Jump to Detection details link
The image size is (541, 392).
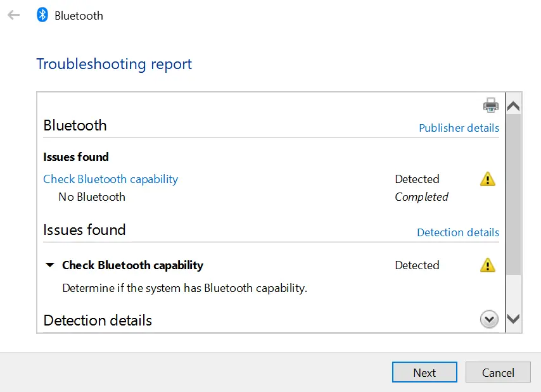click(458, 232)
